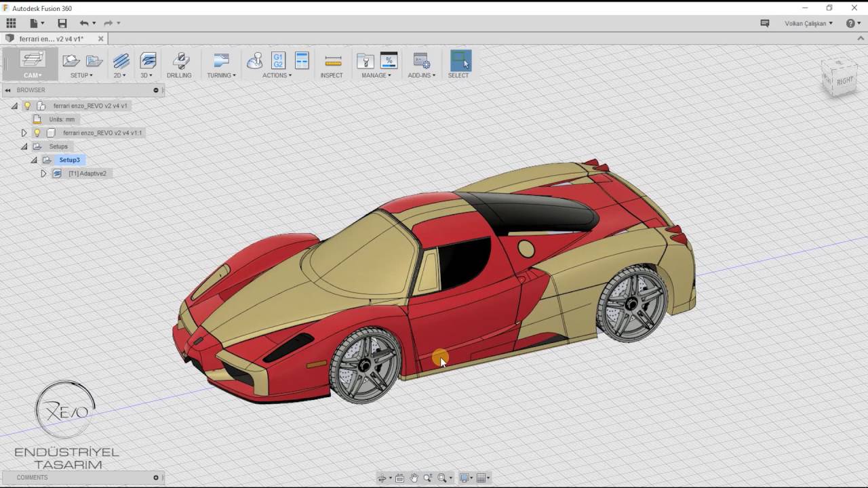Click the Simulate icon in Actions
This screenshot has height=488, width=868.
tap(254, 60)
